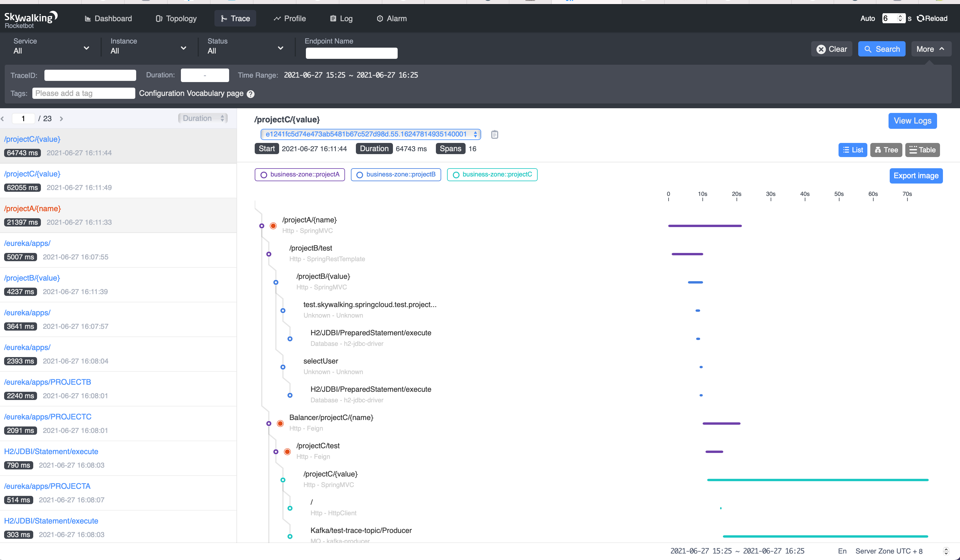Viewport: 960px width, 560px height.
Task: Click the Reload refresh icon
Action: (920, 18)
